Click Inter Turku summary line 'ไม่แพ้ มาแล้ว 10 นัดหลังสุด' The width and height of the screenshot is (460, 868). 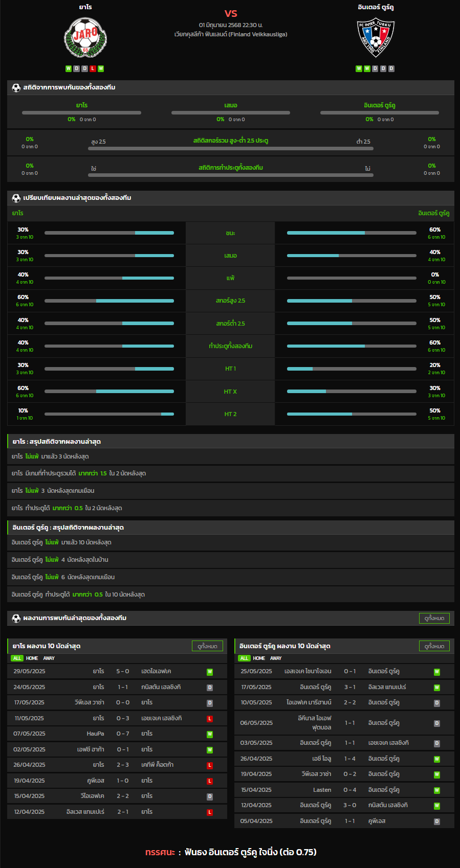(x=231, y=542)
